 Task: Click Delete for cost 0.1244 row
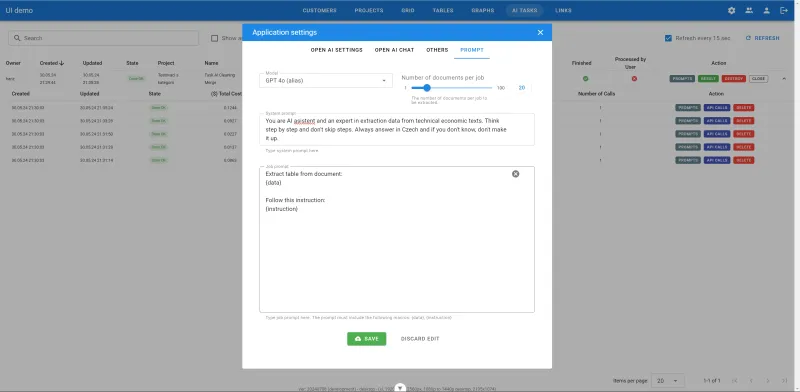click(743, 108)
